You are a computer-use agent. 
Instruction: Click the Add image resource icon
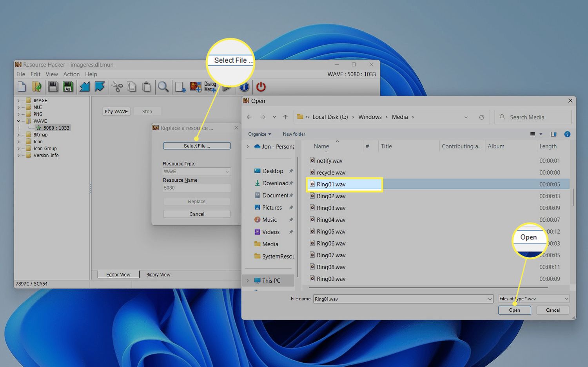[x=195, y=87]
